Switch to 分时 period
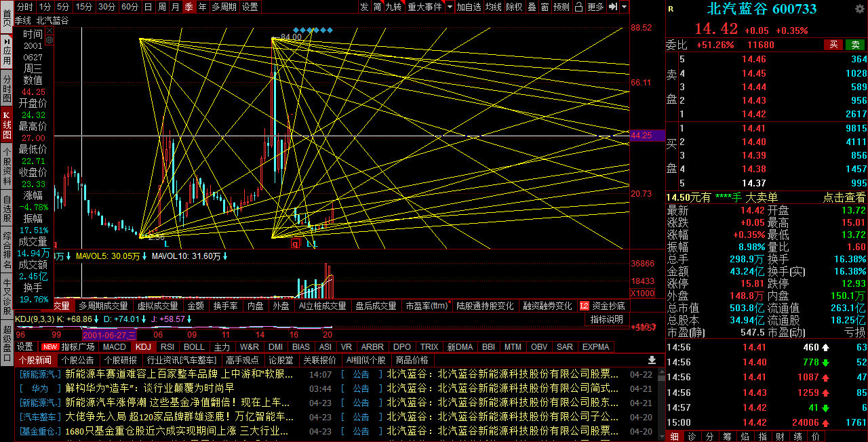 tap(24, 7)
